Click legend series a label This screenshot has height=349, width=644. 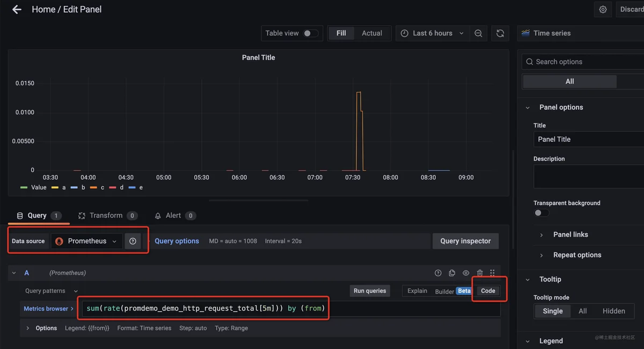64,188
